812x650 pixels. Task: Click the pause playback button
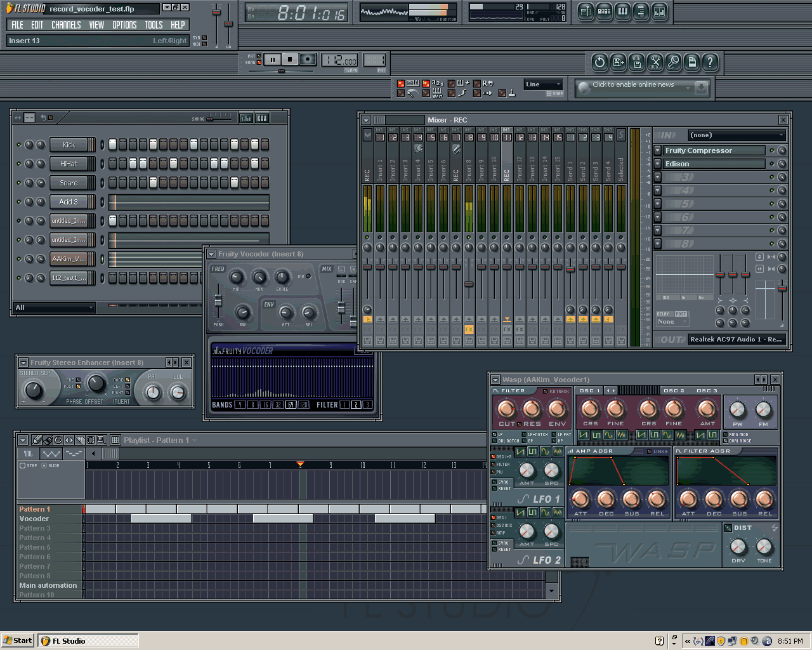(x=272, y=60)
